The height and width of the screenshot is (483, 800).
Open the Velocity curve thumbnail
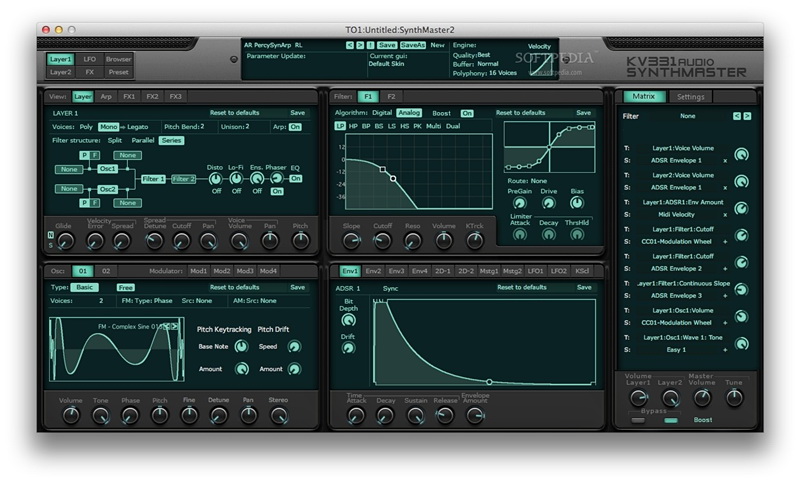[540, 64]
